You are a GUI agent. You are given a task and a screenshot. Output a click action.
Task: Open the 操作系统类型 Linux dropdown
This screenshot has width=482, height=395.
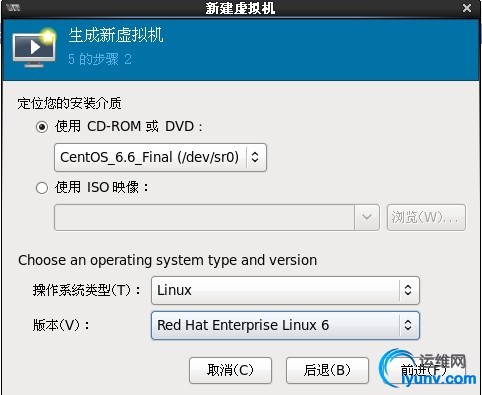click(x=285, y=290)
